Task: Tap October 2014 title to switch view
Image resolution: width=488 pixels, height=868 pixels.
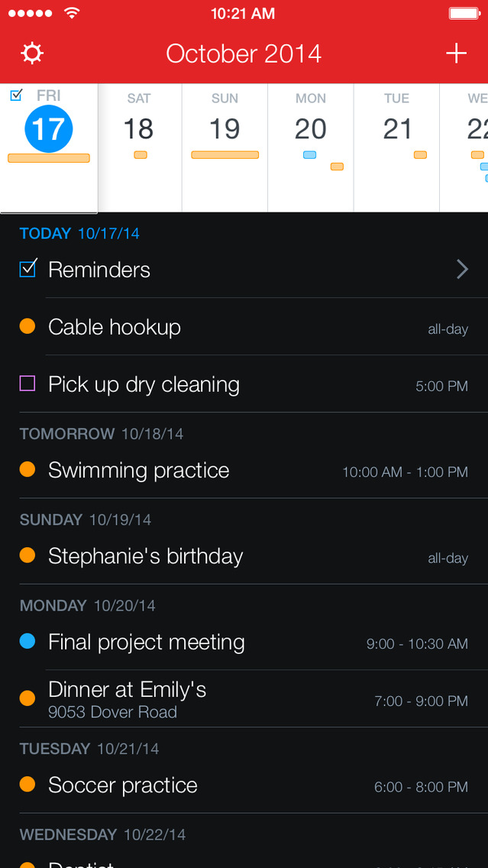Action: pyautogui.click(x=244, y=53)
